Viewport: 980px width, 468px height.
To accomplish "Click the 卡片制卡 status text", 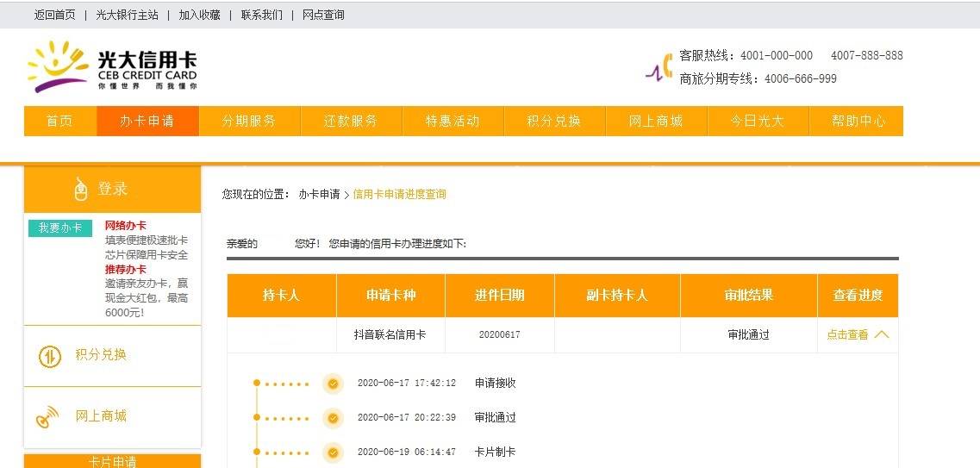I will click(496, 452).
